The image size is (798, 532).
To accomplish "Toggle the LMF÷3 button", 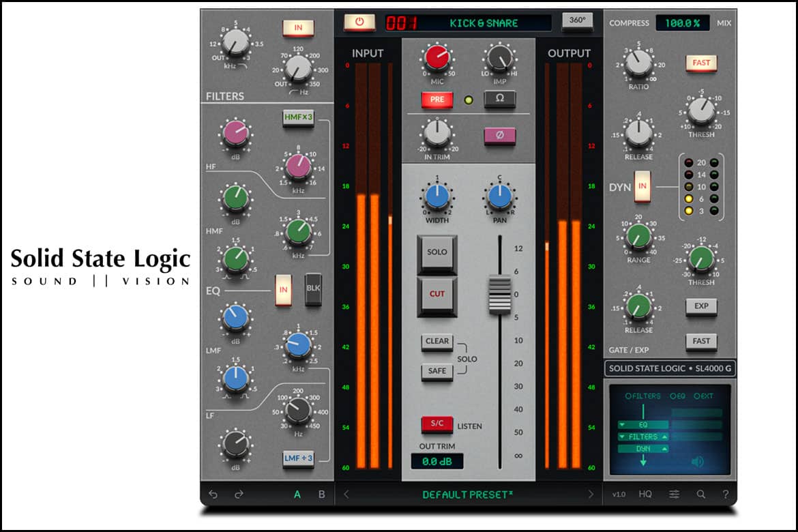I will (299, 458).
